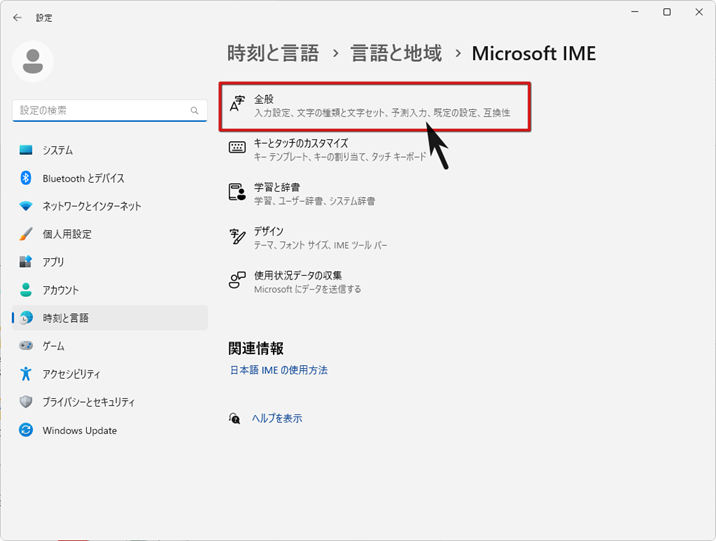Screen dimensions: 716x541
Task: Click the アプリ icon in the sidebar
Action: pyautogui.click(x=26, y=262)
